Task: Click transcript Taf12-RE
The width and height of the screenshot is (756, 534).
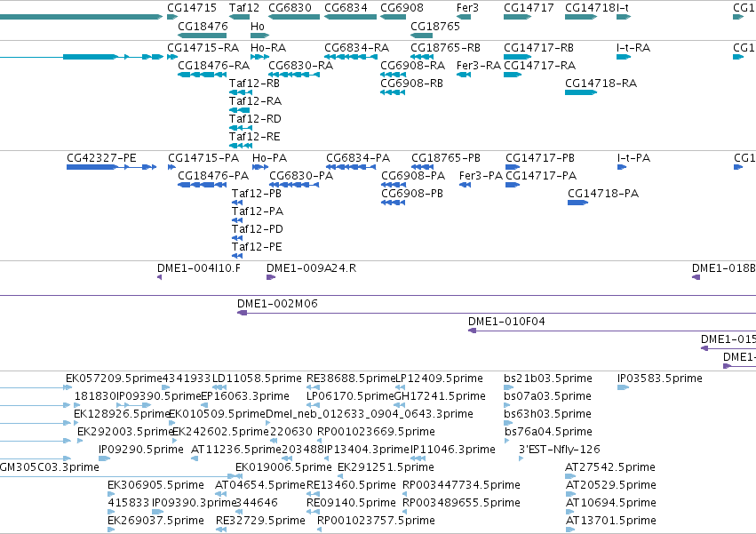Action: point(255,137)
